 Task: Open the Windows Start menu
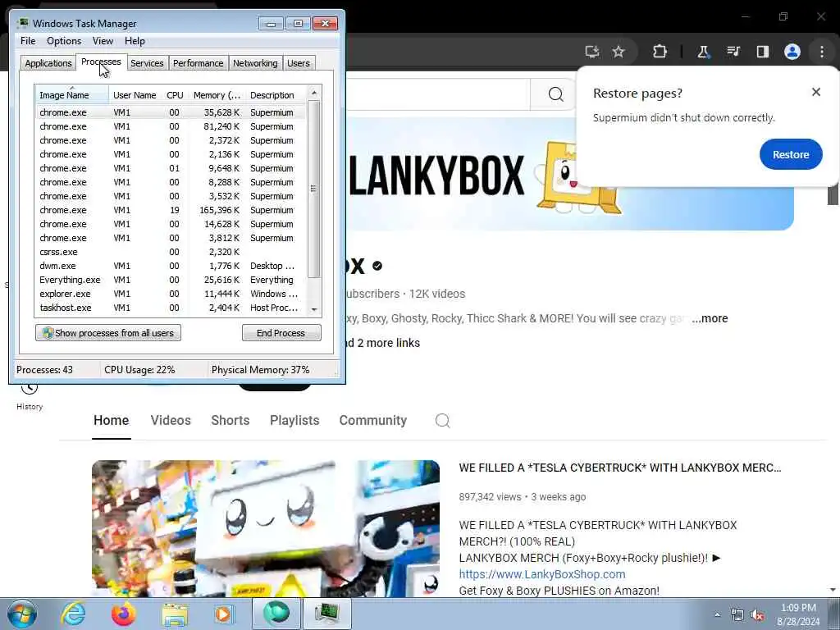[22, 614]
